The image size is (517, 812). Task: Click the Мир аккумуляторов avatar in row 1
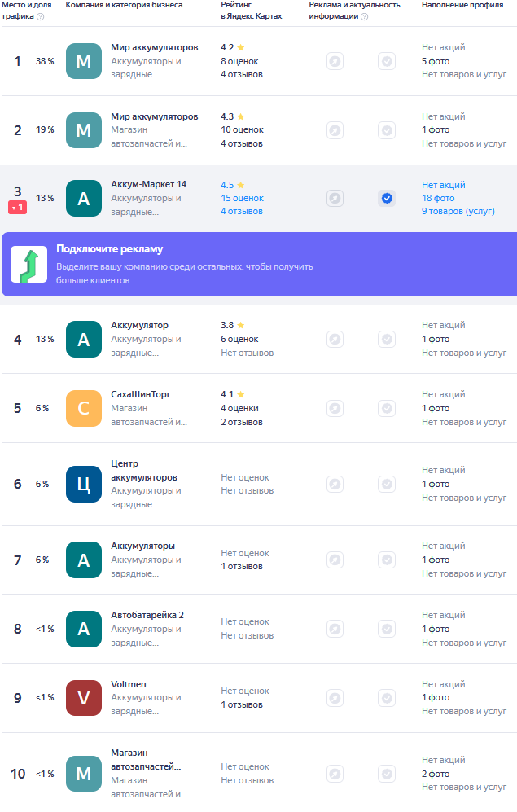tap(84, 61)
